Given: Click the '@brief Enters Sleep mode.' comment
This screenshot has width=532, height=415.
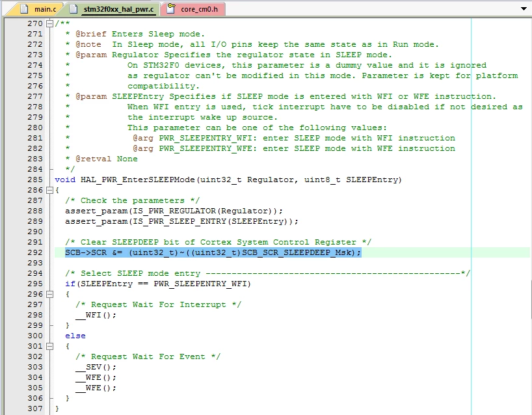Looking at the screenshot, I should point(140,34).
